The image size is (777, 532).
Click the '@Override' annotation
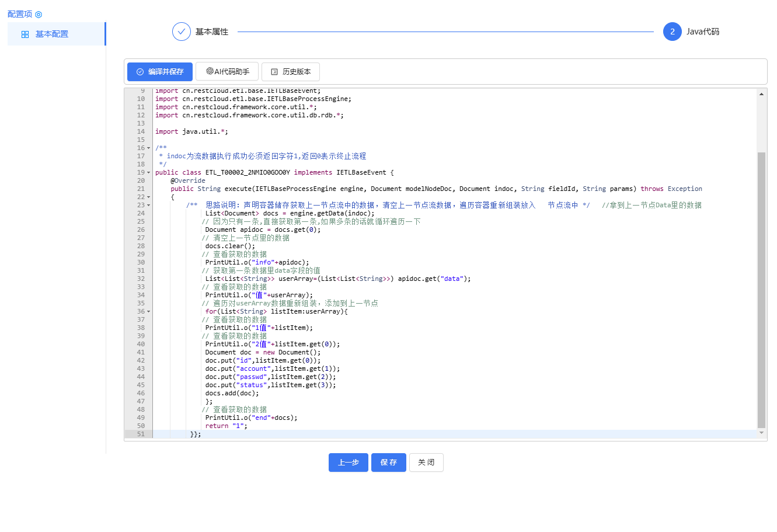pos(188,180)
